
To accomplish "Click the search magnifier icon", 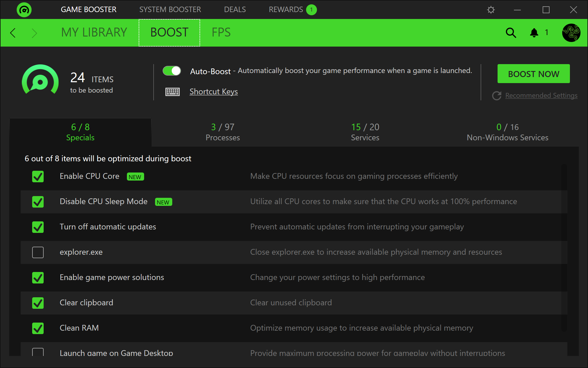I will 511,33.
